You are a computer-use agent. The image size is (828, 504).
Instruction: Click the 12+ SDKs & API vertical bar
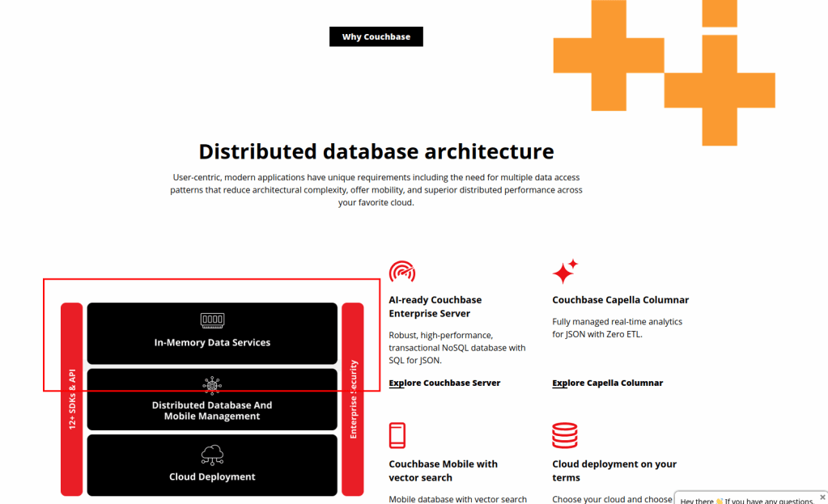point(72,399)
